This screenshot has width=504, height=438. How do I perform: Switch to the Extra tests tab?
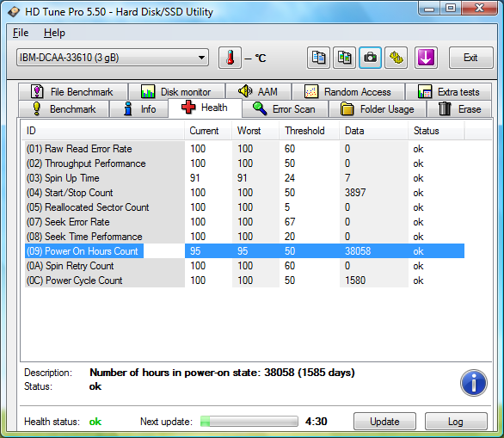(x=449, y=92)
